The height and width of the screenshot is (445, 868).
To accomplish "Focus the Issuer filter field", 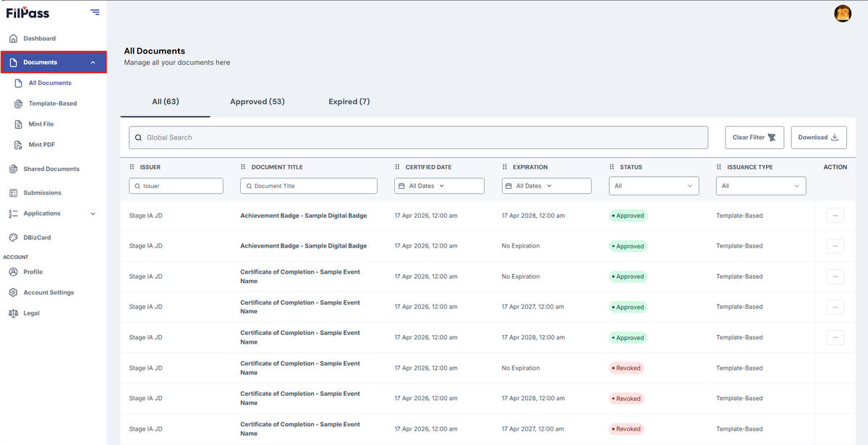I will tap(176, 186).
